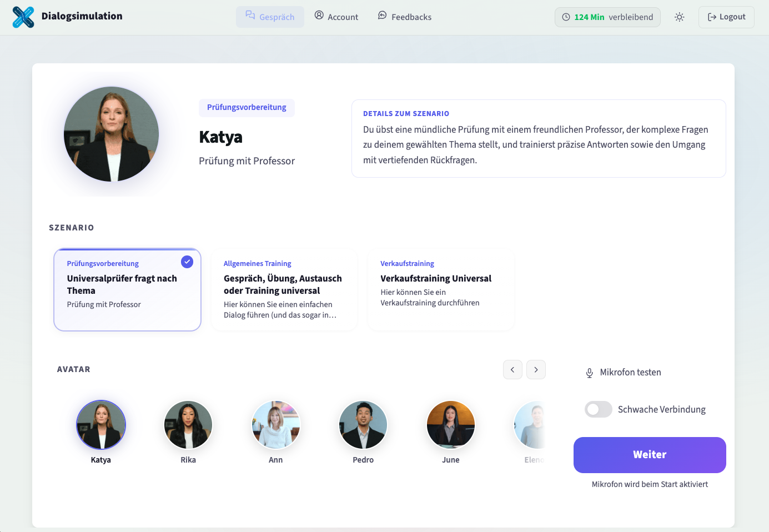
Task: Click the Logout button
Action: (726, 17)
